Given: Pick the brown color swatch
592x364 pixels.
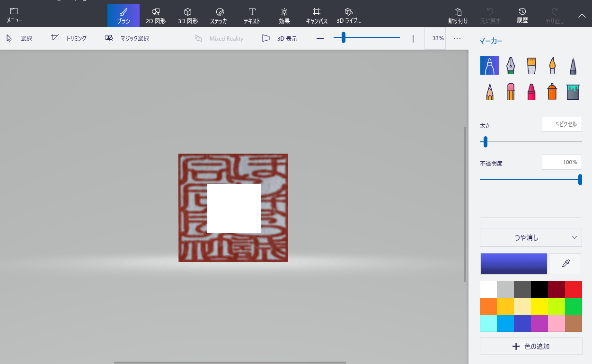Looking at the screenshot, I should point(574,323).
